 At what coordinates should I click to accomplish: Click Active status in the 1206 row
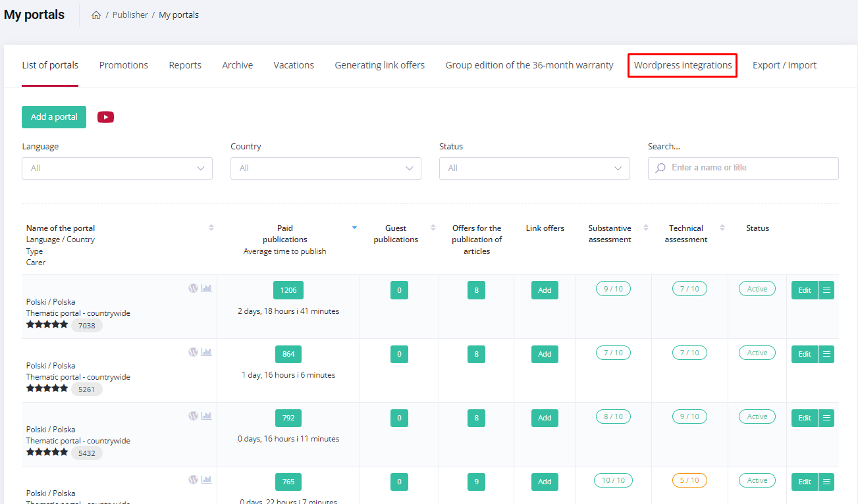757,289
